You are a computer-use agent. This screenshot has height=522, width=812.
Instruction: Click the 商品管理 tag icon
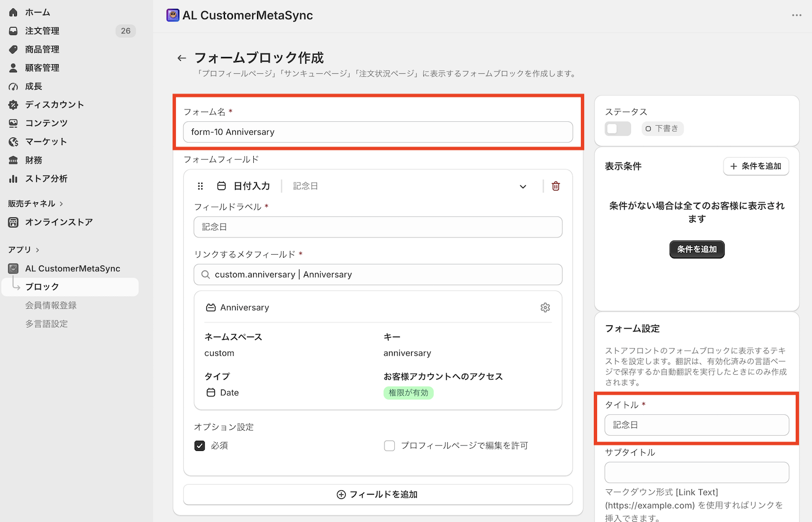pyautogui.click(x=13, y=50)
